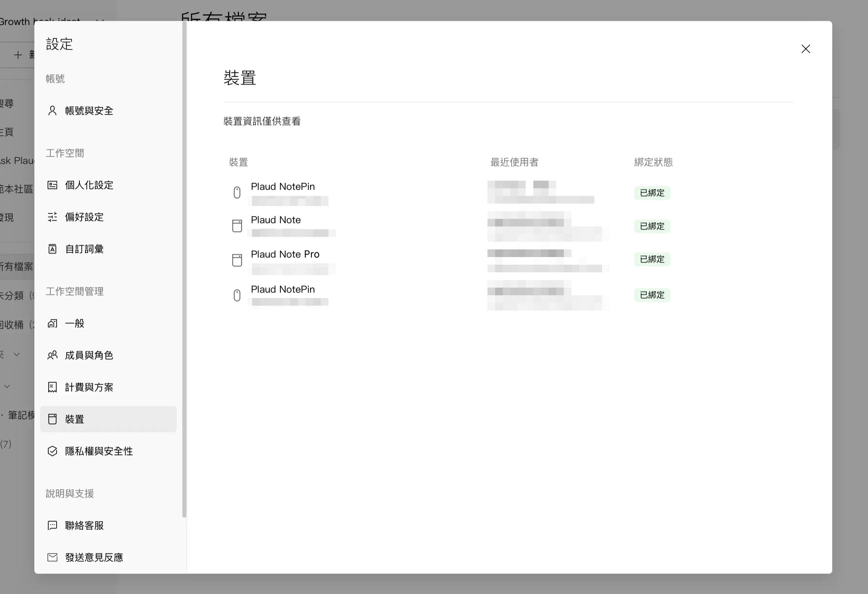Click the building icon beside 一般
Image resolution: width=868 pixels, height=594 pixels.
pos(52,323)
